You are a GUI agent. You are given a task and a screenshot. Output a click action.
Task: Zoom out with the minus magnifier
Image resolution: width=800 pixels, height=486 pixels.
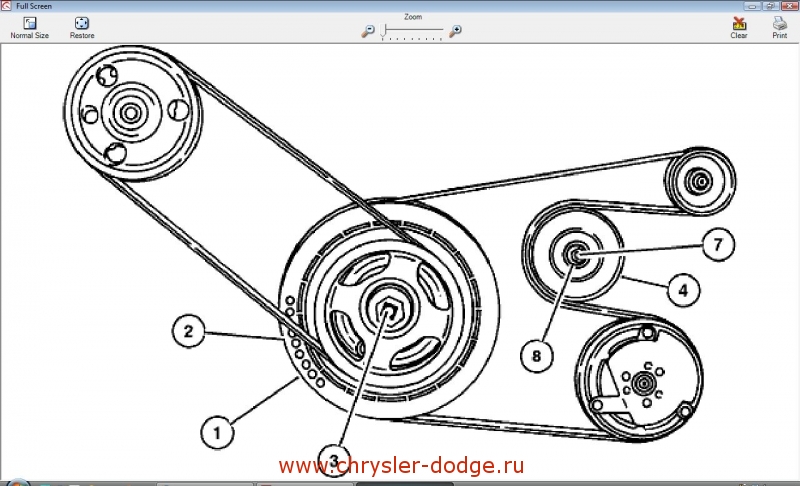[367, 31]
